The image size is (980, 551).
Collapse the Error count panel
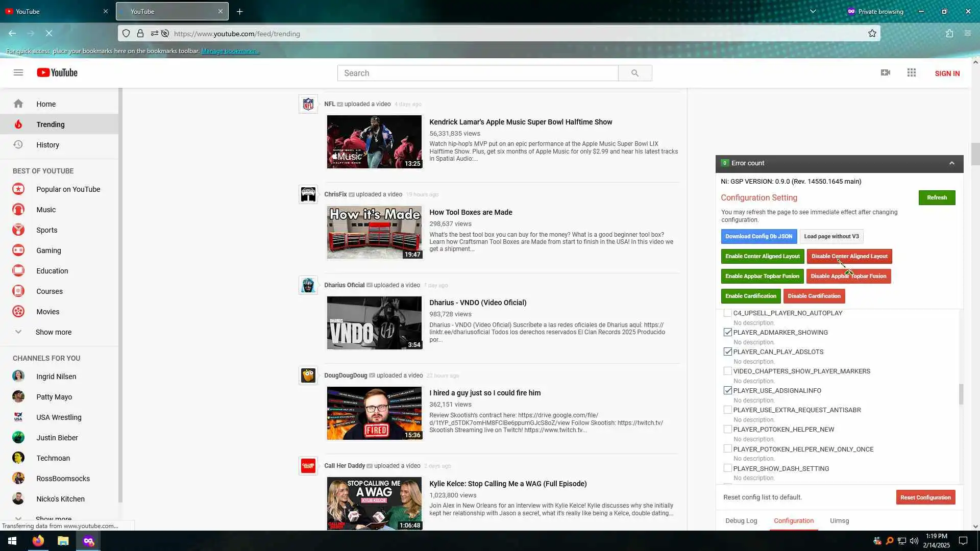(951, 163)
